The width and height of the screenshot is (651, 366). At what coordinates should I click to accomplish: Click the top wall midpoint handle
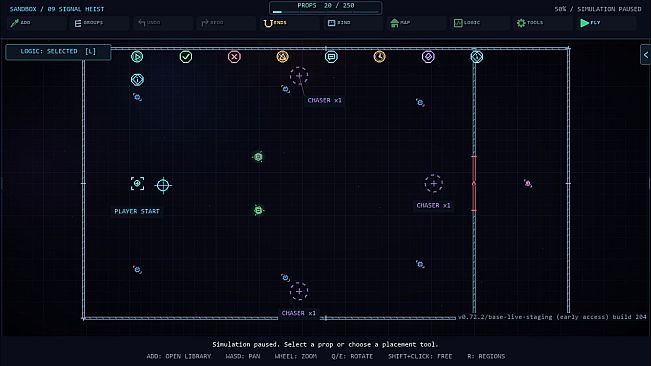pos(326,49)
